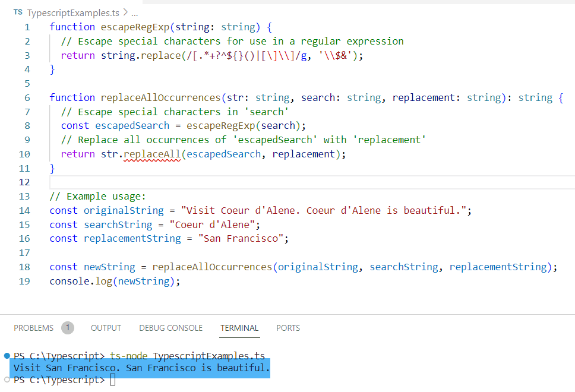This screenshot has height=392, width=575.
Task: Click the originalString variable on line 14
Action: tap(124, 211)
